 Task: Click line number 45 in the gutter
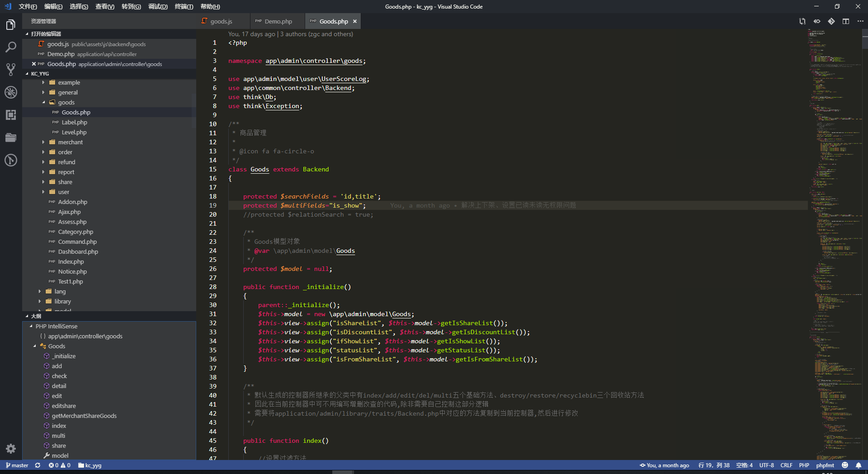coord(212,441)
